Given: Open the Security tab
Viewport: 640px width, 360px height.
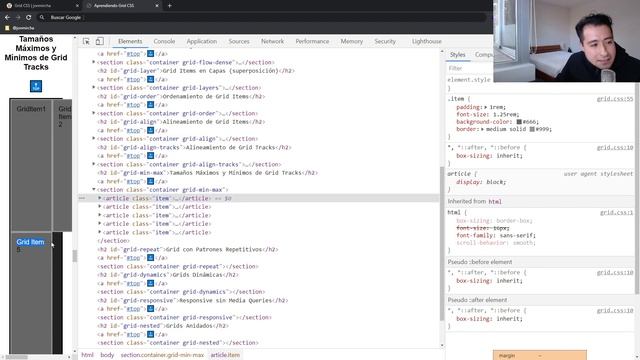Looking at the screenshot, I should point(385,41).
